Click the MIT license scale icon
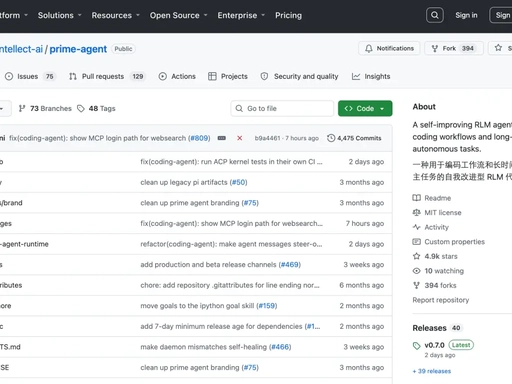512x384 pixels. coord(417,213)
